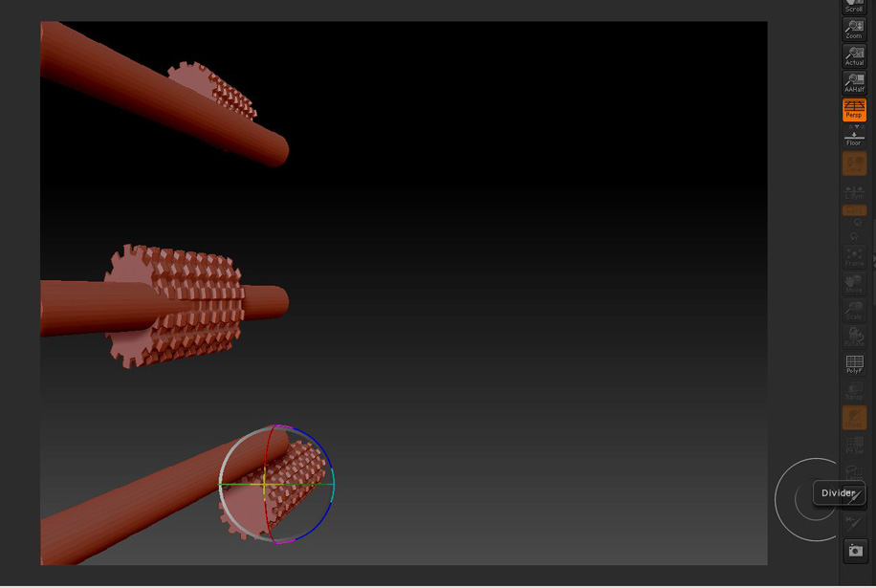The height and width of the screenshot is (588, 876).
Task: Click the dimmed Local transform button
Action: (854, 163)
